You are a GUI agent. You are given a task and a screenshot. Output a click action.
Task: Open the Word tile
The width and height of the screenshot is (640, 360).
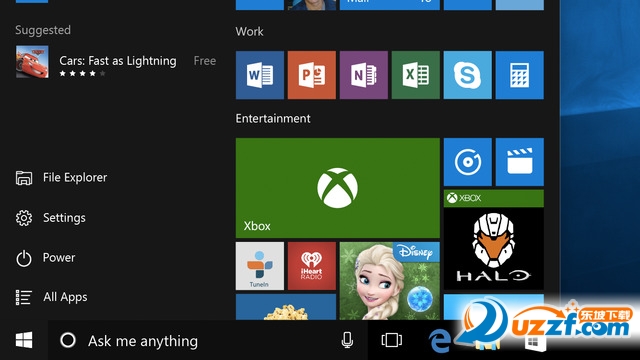tap(260, 75)
